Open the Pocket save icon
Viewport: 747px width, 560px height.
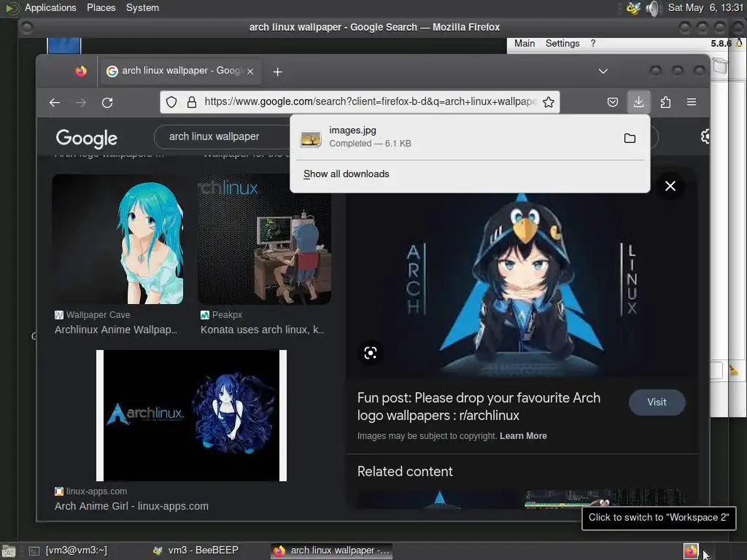(613, 102)
